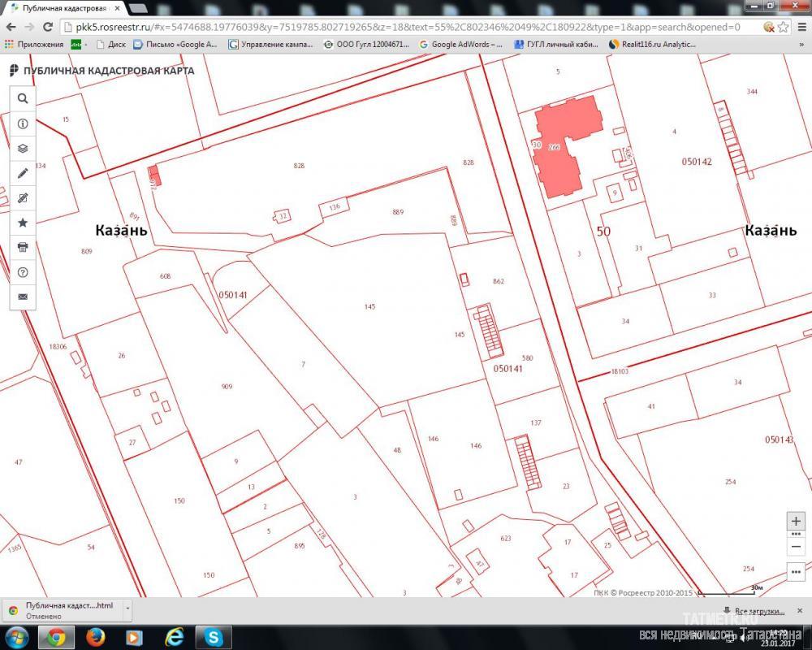Open the downloaded Публичная кадаст html file
812x650 pixels.
[x=63, y=610]
